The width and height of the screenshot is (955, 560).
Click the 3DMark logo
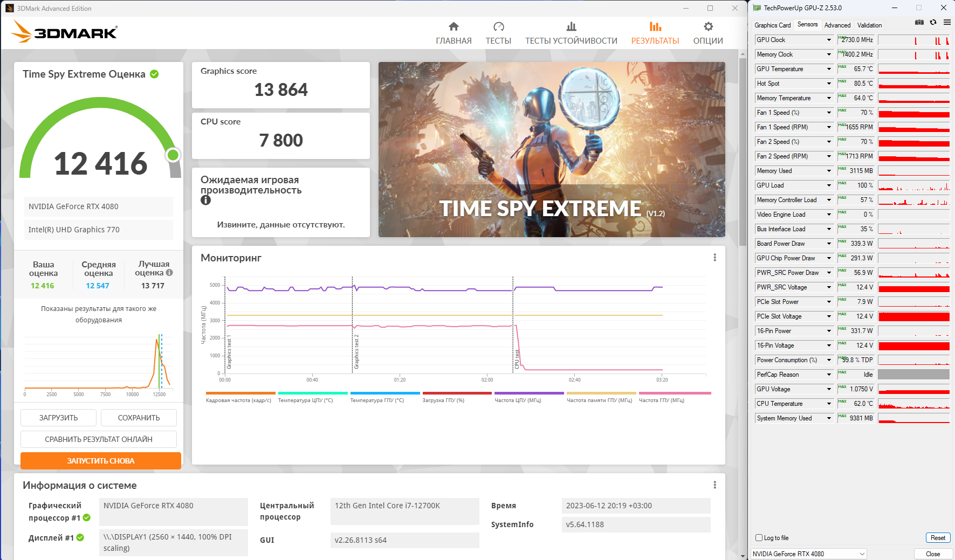(64, 32)
